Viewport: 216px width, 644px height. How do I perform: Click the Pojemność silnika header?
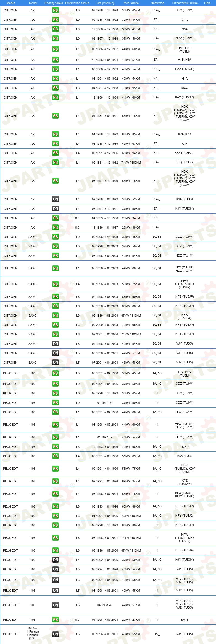[x=77, y=3]
